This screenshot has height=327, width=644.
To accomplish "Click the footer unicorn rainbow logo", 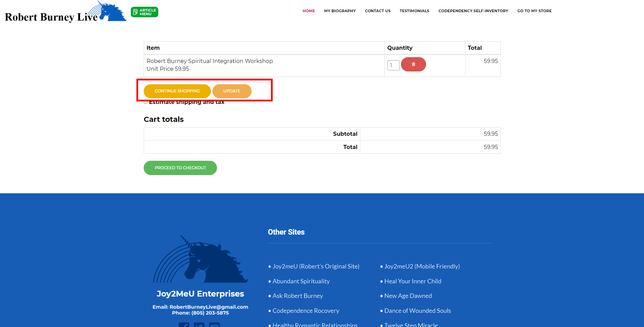I will [x=200, y=260].
